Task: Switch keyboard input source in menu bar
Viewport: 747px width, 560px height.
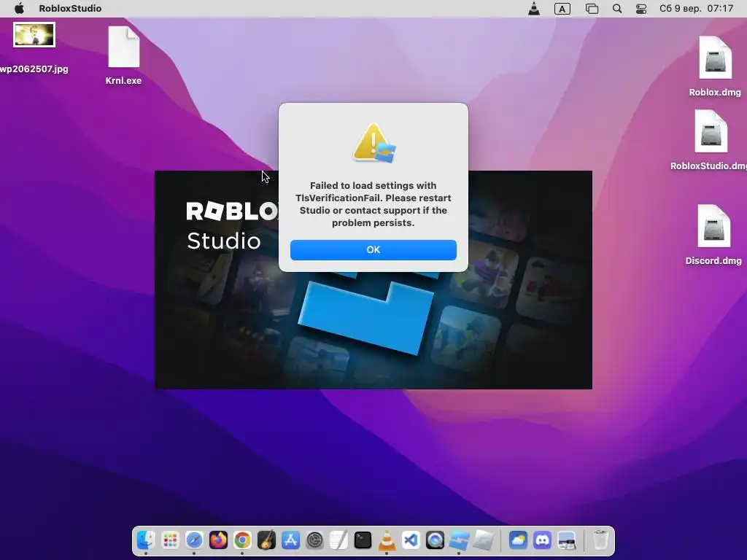Action: 562,9
